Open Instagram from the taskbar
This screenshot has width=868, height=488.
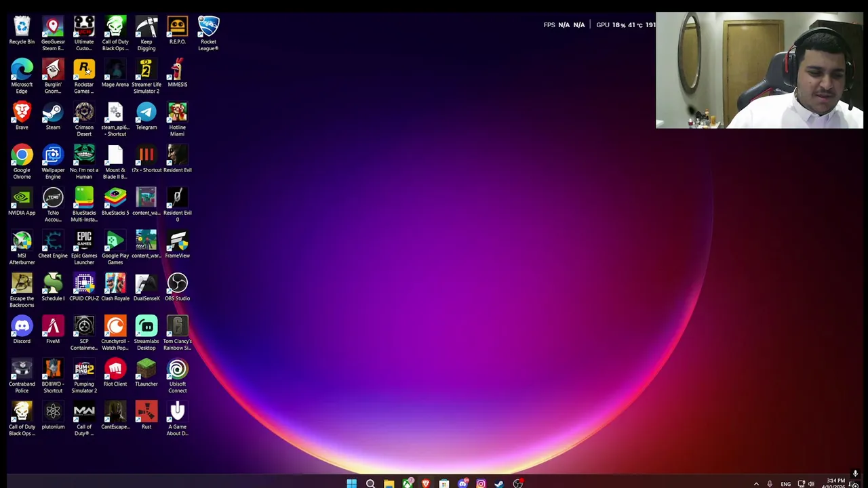(481, 483)
